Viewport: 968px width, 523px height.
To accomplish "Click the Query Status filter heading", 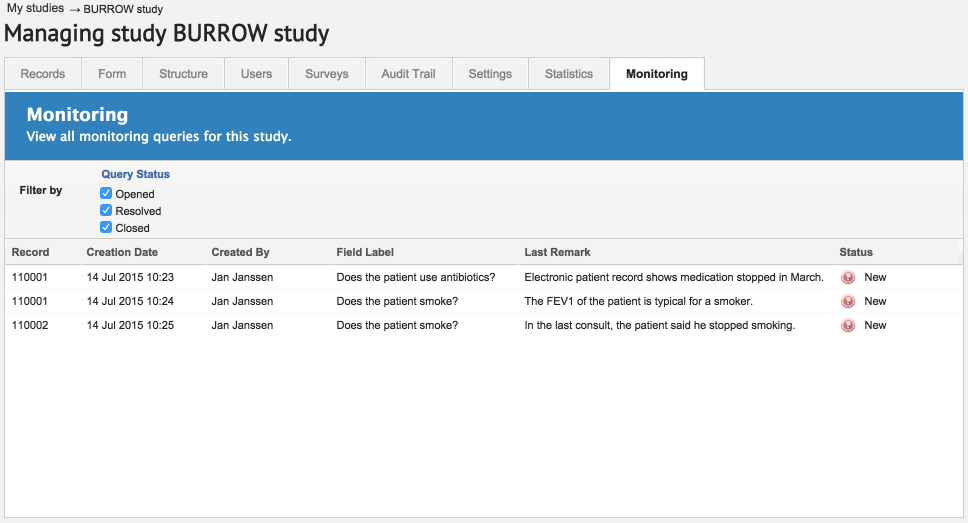I will click(x=135, y=174).
